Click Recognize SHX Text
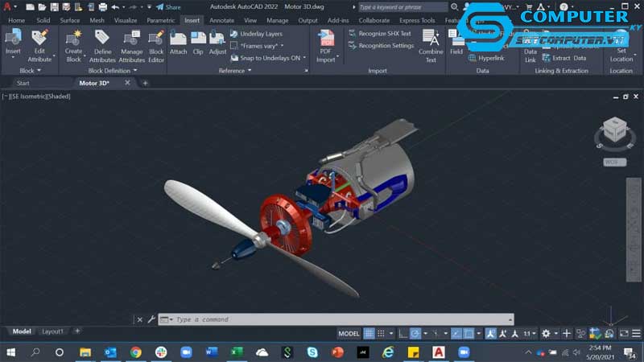The image size is (644, 362). click(x=379, y=33)
